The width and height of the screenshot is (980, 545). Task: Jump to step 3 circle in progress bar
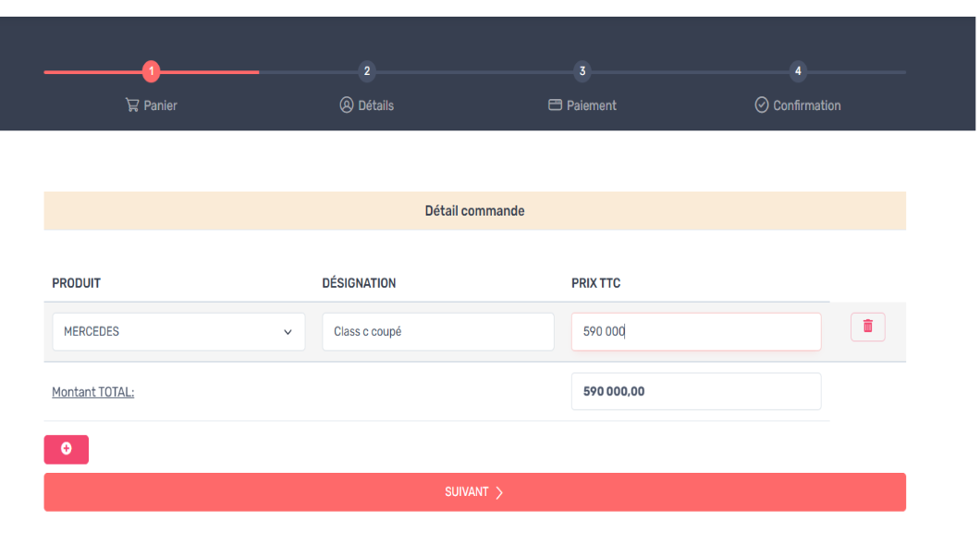point(582,71)
